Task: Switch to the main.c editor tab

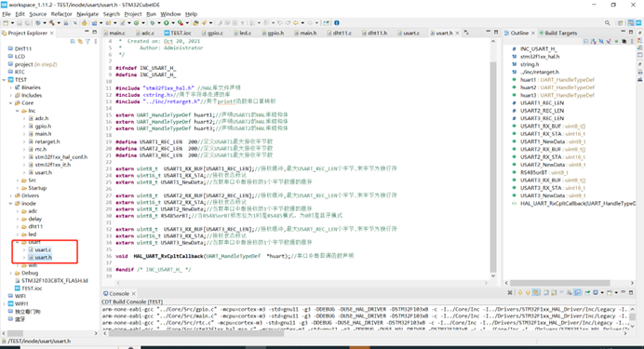Action: [x=114, y=33]
